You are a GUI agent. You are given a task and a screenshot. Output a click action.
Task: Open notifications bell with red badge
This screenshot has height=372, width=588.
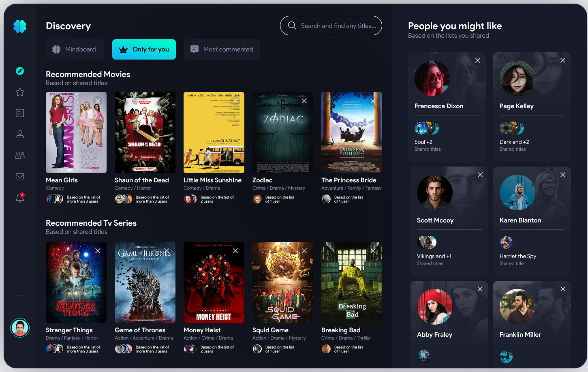coord(20,198)
